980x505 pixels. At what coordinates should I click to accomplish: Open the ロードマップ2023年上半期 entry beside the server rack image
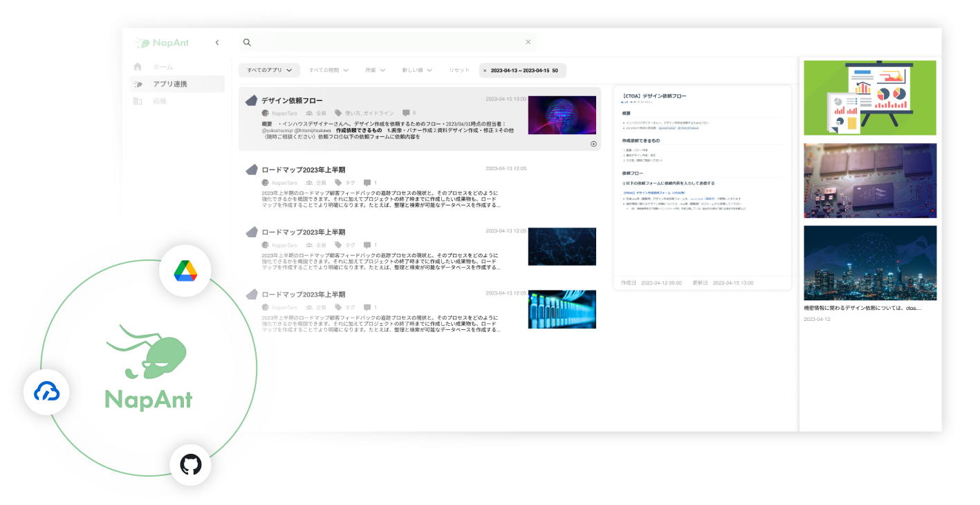pyautogui.click(x=303, y=294)
